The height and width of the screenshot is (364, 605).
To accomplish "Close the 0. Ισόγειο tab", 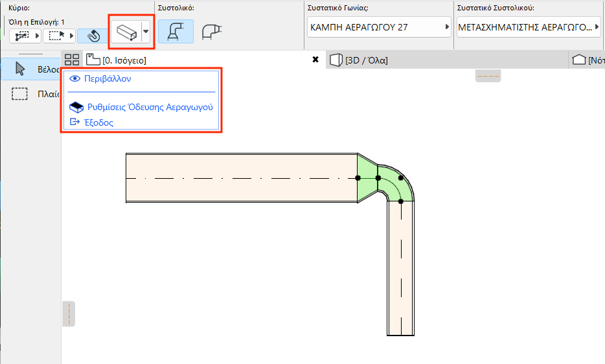I will click(x=315, y=60).
